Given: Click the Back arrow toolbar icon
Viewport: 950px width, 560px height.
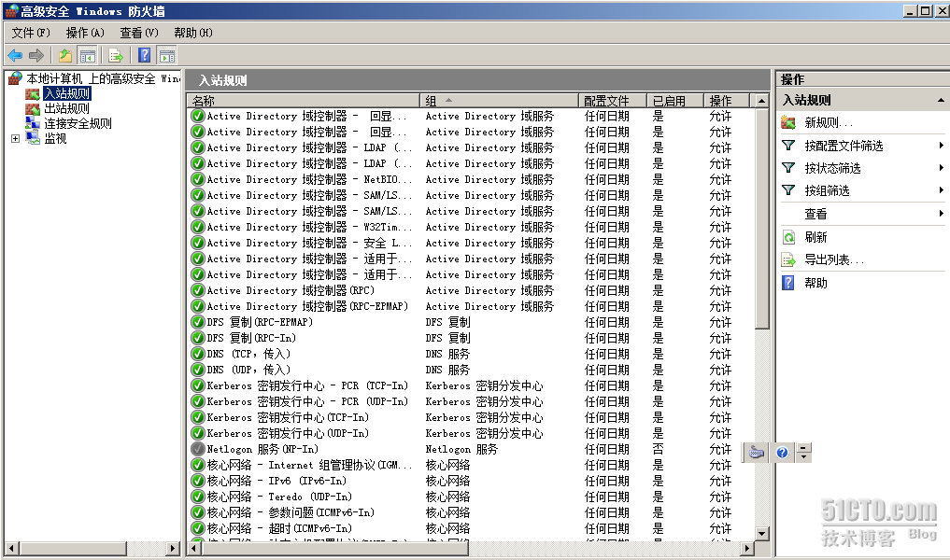Looking at the screenshot, I should coord(15,56).
